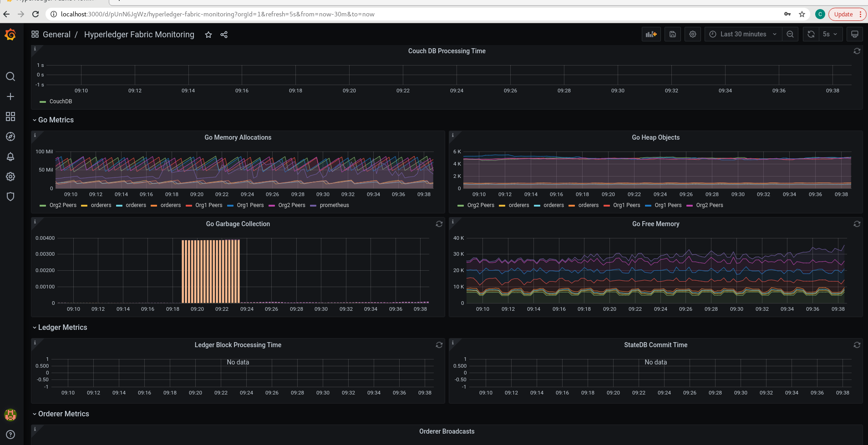The height and width of the screenshot is (445, 868).
Task: Click the browser profile avatar C
Action: coord(820,14)
